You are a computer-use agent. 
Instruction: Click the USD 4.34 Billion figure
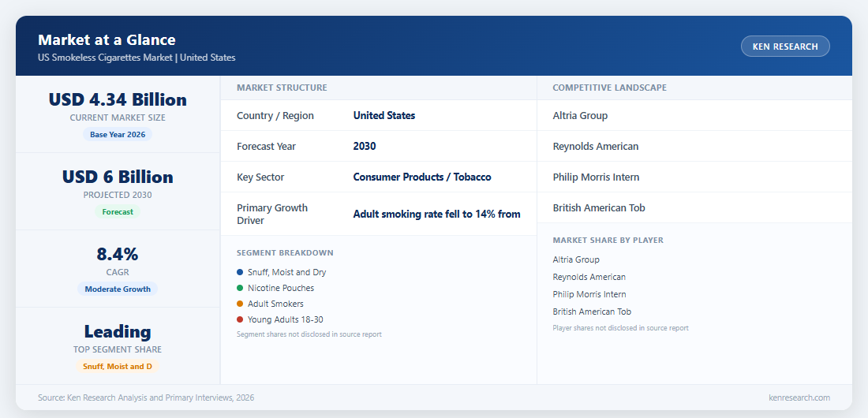[118, 99]
